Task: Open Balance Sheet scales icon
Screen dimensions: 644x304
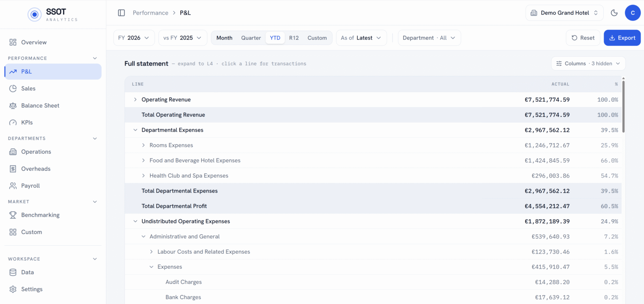Action: click(13, 105)
